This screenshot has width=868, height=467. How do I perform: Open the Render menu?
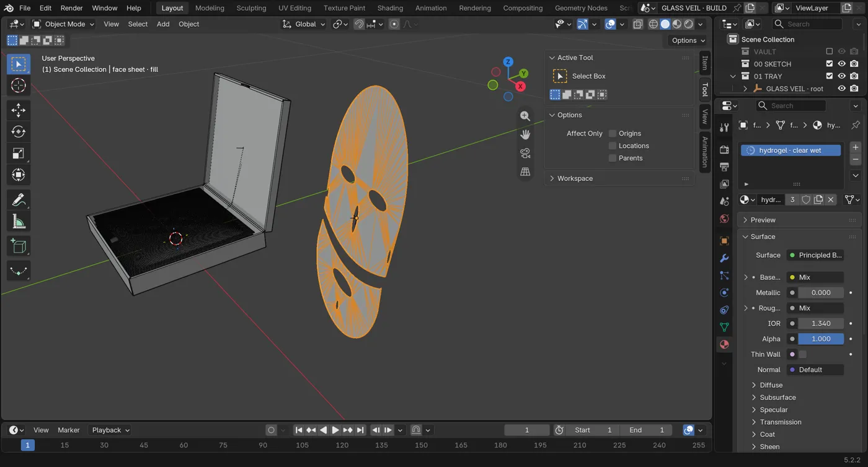click(71, 8)
